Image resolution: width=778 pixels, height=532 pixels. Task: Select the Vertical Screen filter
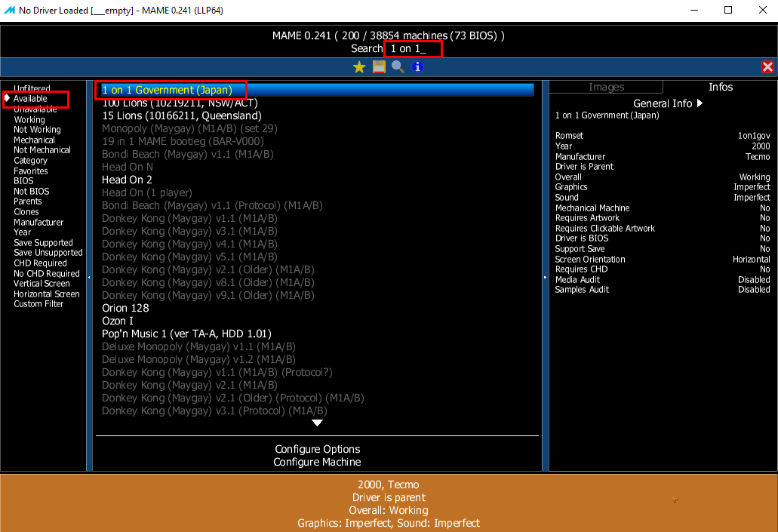click(42, 284)
